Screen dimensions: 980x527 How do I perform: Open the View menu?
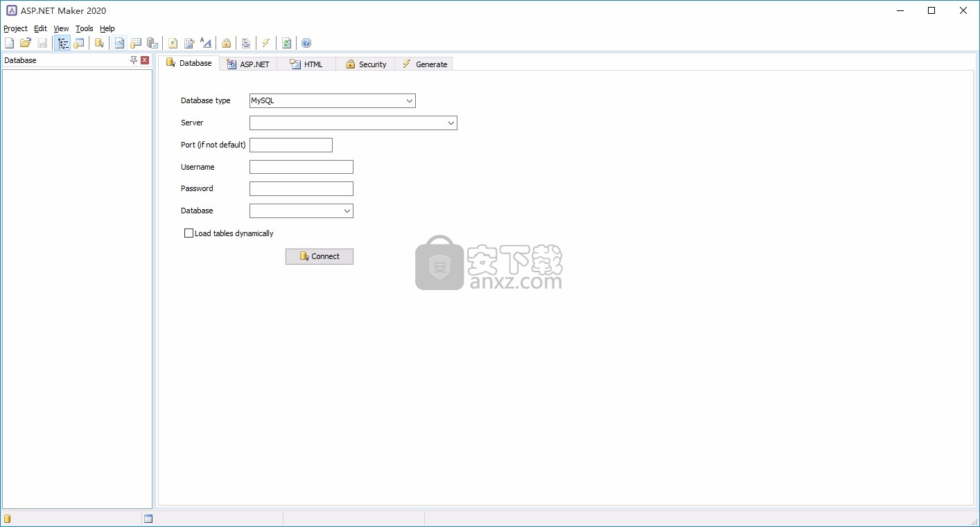click(61, 28)
